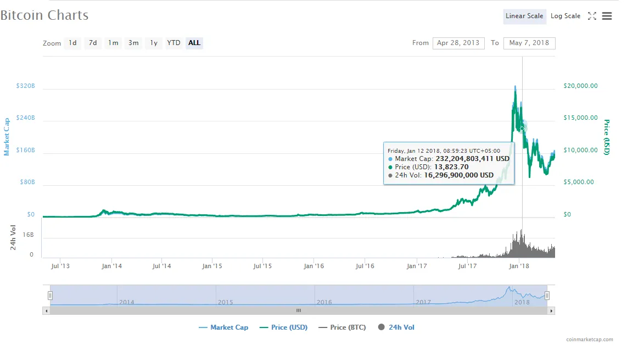Click the Jan '14 x-axis label
This screenshot has height=350, width=644.
[x=111, y=266]
